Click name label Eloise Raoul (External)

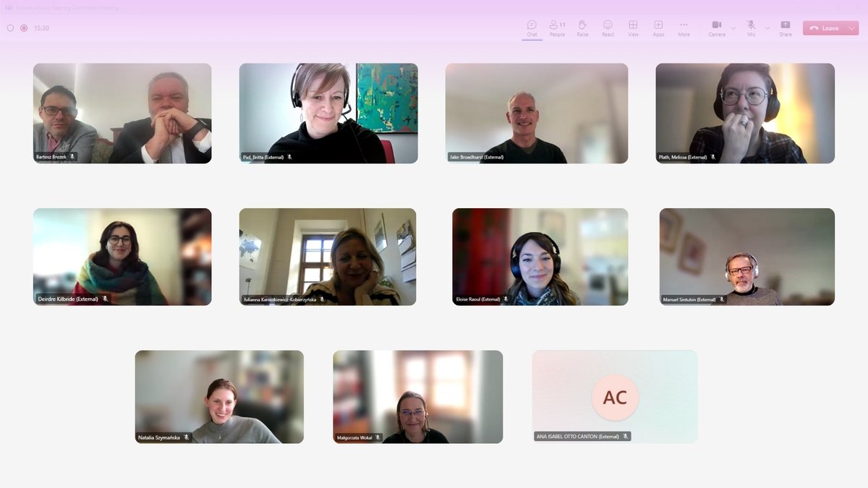478,299
